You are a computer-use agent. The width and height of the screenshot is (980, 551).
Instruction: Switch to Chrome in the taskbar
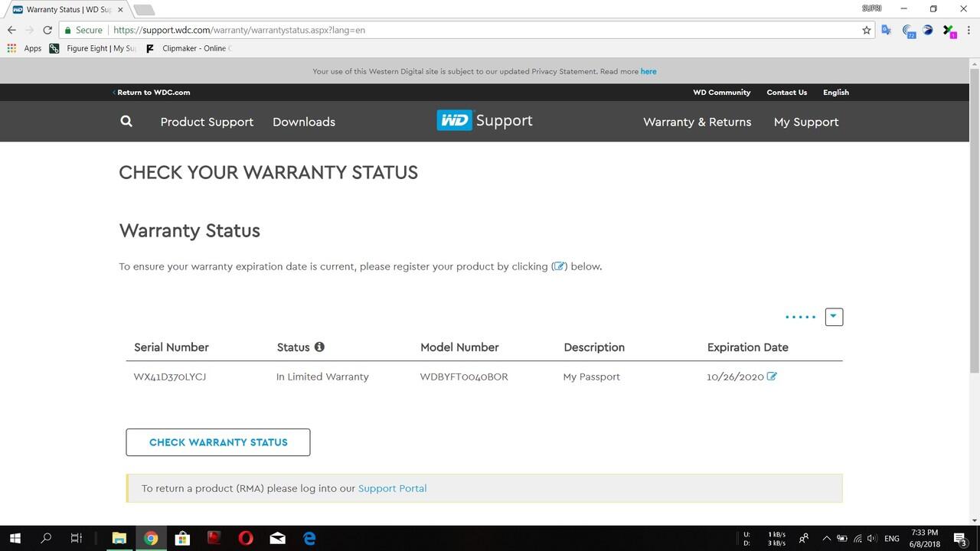pyautogui.click(x=151, y=538)
